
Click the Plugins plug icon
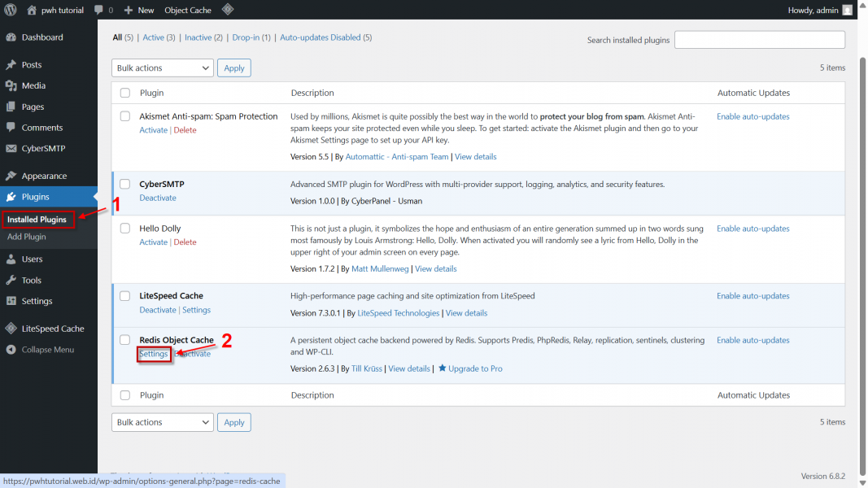click(11, 197)
